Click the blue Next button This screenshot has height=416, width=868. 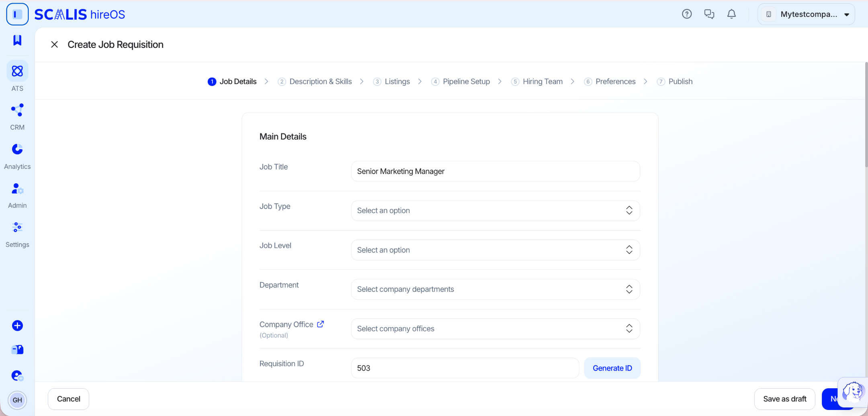830,399
